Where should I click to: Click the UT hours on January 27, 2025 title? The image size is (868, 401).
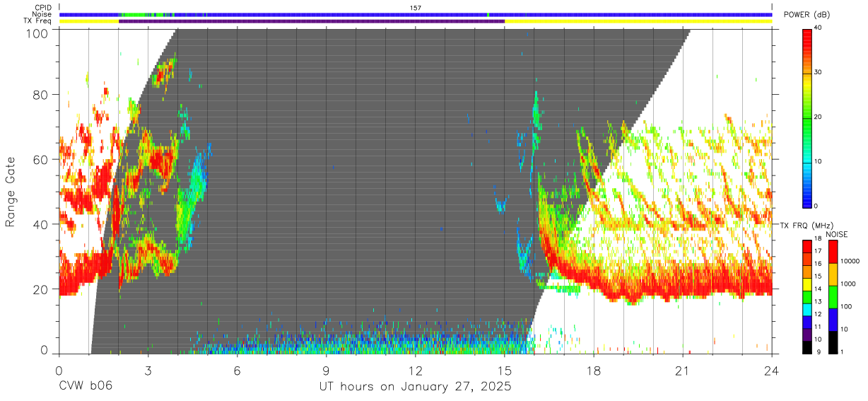pyautogui.click(x=416, y=387)
